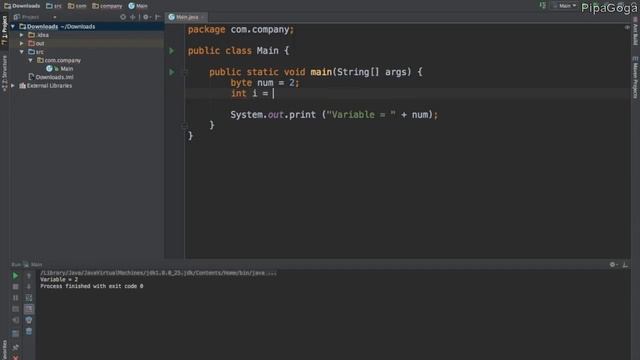Click the Print output icon in Run panel
This screenshot has height=360, width=640.
pos(29,320)
